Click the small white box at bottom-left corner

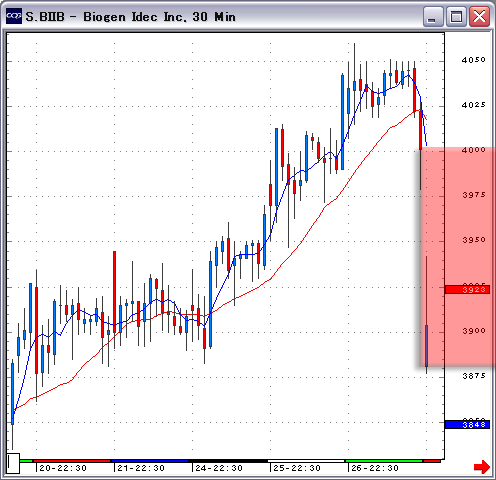(13, 463)
